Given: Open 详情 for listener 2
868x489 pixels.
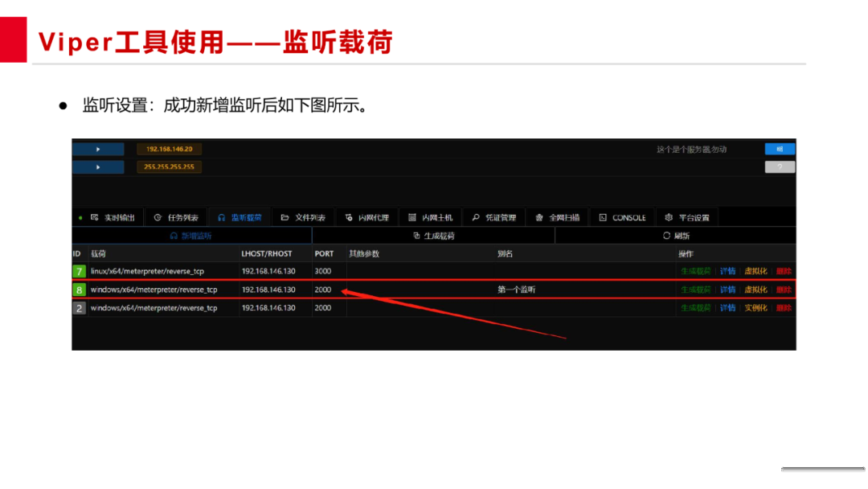Looking at the screenshot, I should pos(728,308).
